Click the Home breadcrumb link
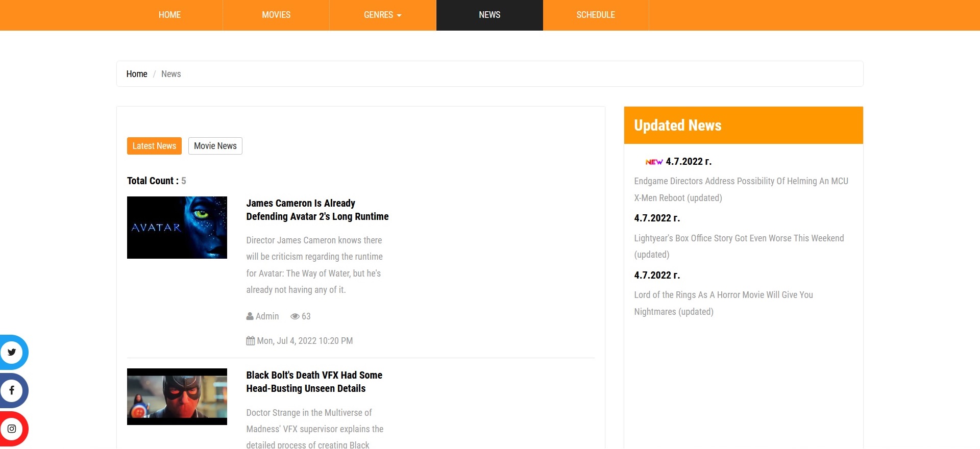The height and width of the screenshot is (449, 980). coord(137,74)
